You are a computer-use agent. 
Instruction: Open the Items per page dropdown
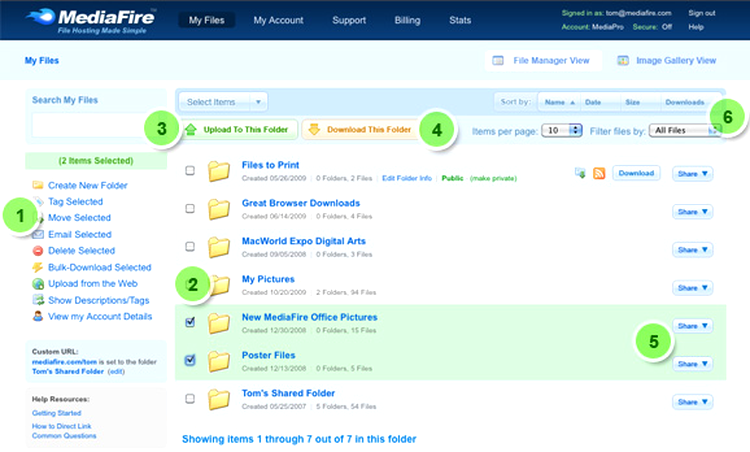point(562,130)
